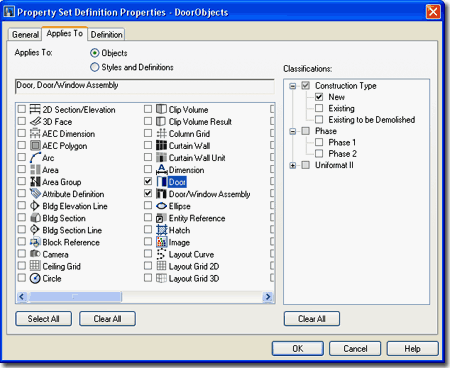The height and width of the screenshot is (368, 450).
Task: Click the Arc object icon
Action: (x=35, y=157)
